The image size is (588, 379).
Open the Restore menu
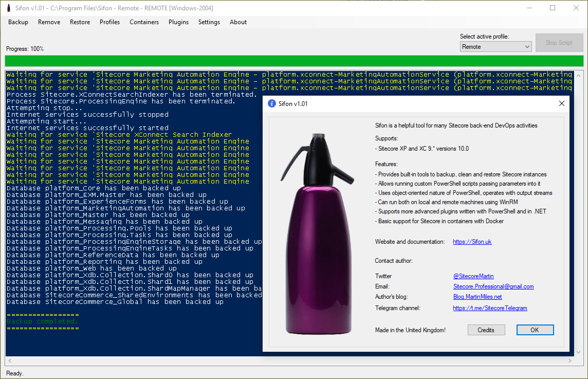(x=80, y=22)
